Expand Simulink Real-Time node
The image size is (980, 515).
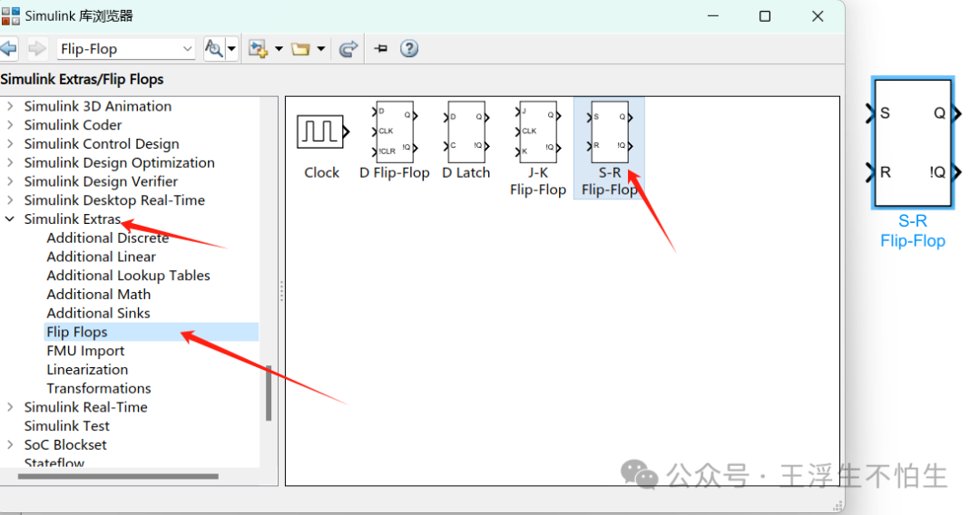(x=10, y=407)
